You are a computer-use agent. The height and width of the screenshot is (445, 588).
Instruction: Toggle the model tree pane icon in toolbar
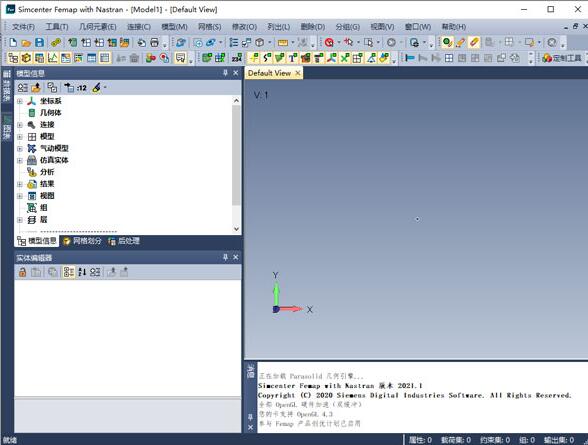[13, 58]
